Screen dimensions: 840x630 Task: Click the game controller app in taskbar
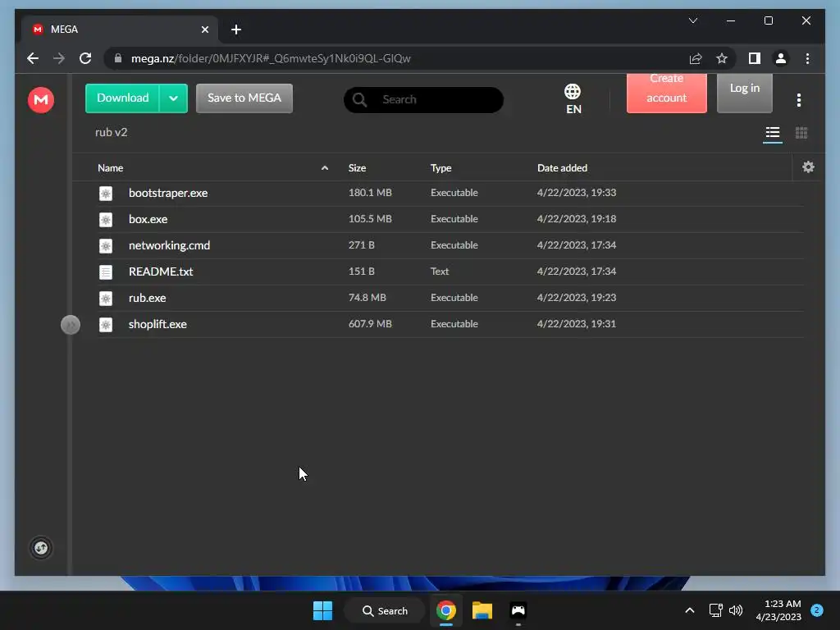(x=518, y=610)
